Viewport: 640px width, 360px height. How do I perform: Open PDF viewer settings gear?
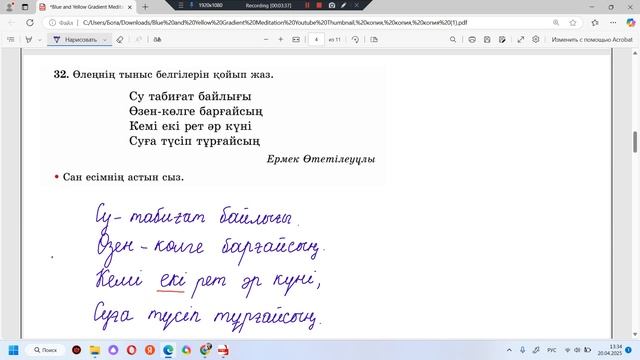coord(536,40)
